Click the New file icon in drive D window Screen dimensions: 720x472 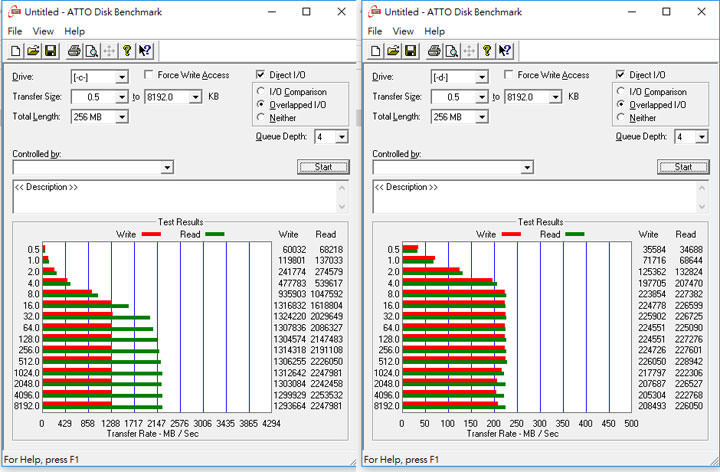tap(377, 51)
